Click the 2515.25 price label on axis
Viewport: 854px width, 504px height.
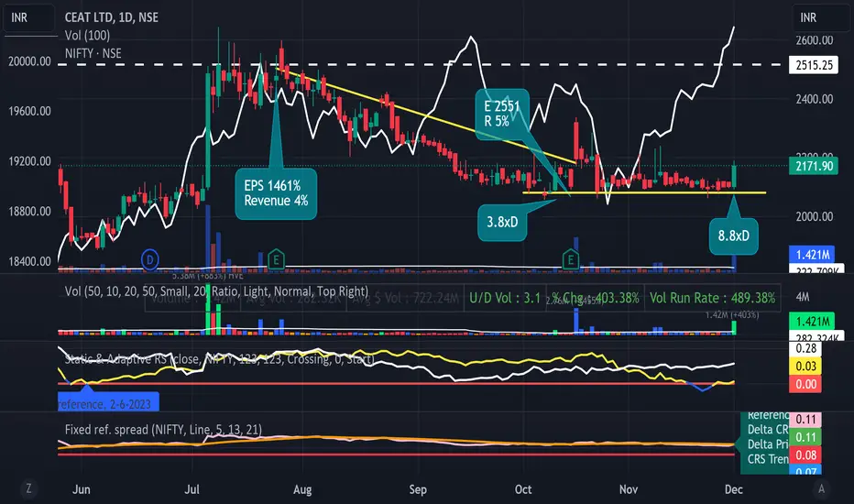815,65
